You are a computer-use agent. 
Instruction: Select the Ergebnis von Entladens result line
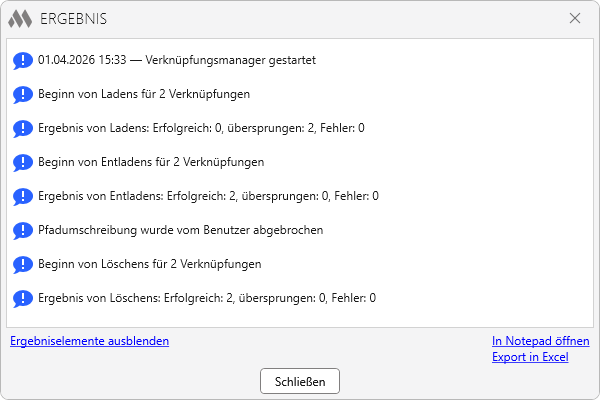(x=208, y=196)
